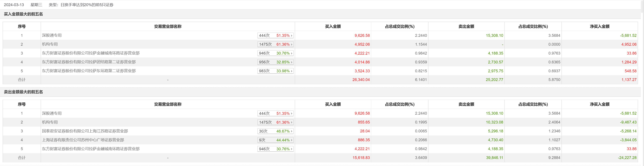Click 机构专用 in the buy table
The height and width of the screenshot is (166, 644).
click(x=50, y=44)
